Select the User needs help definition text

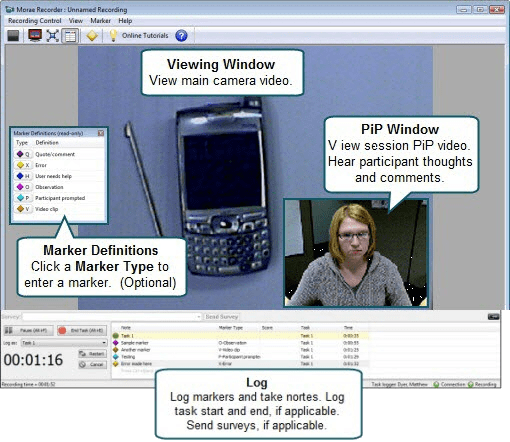(53, 176)
